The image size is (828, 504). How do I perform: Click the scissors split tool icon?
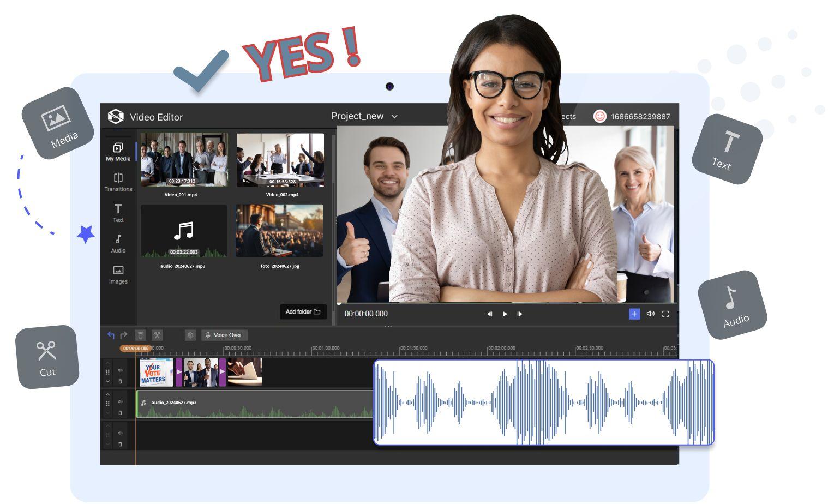157,335
